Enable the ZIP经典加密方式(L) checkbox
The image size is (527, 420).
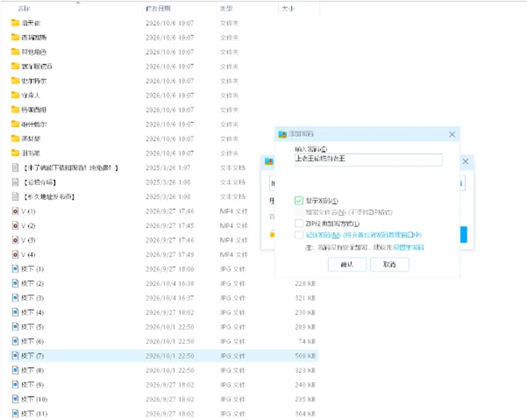(299, 223)
